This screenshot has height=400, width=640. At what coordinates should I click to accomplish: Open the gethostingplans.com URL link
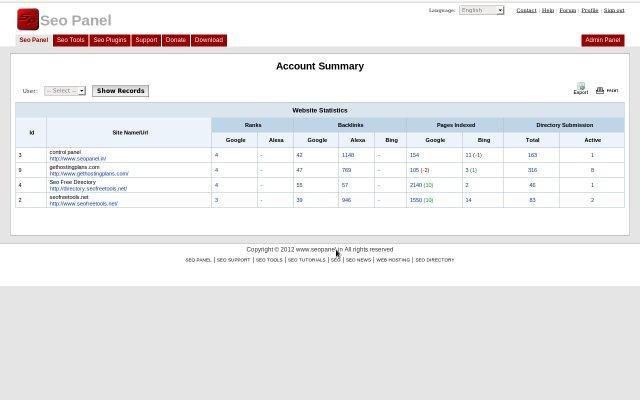[x=89, y=173]
